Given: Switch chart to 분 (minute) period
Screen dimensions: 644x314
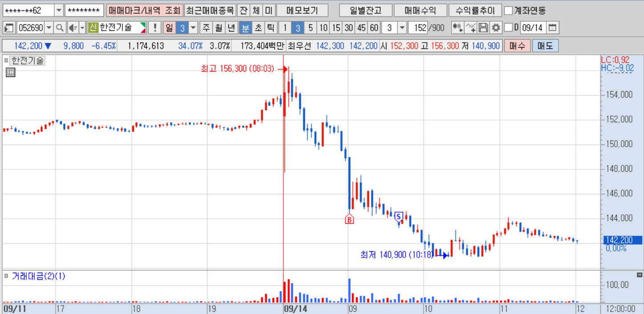Looking at the screenshot, I should tap(245, 28).
